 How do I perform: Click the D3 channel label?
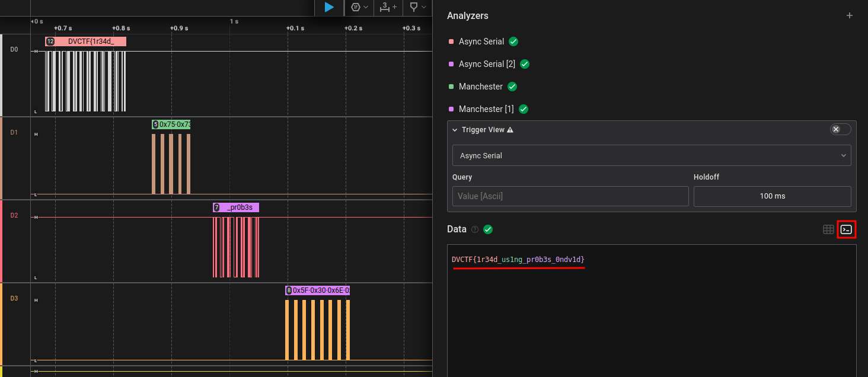pos(14,298)
